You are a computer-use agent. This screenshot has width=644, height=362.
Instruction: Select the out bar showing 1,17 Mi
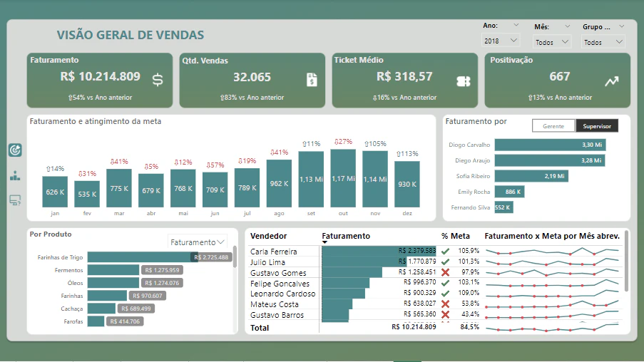coord(343,178)
